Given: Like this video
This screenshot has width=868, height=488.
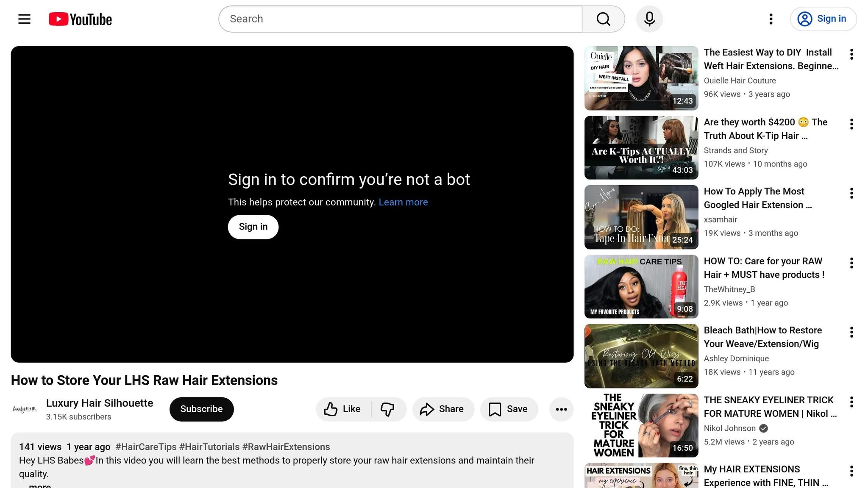Looking at the screenshot, I should (343, 409).
